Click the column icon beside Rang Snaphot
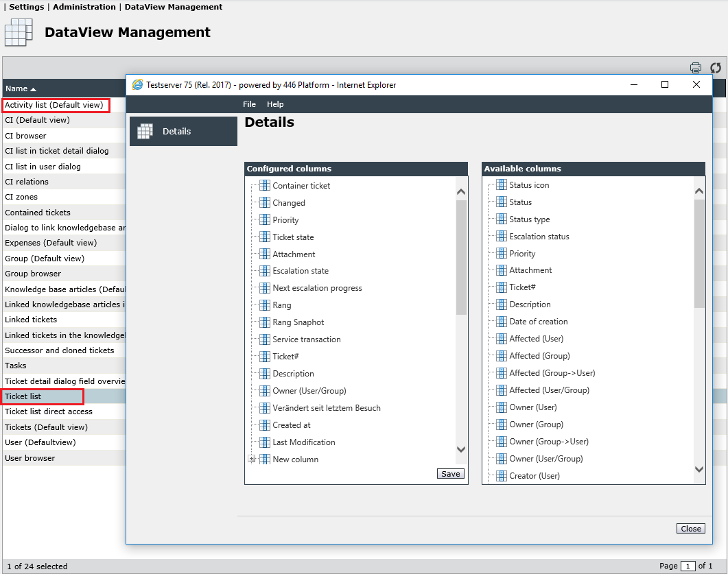Screen dimensions: 728x574 (265, 322)
